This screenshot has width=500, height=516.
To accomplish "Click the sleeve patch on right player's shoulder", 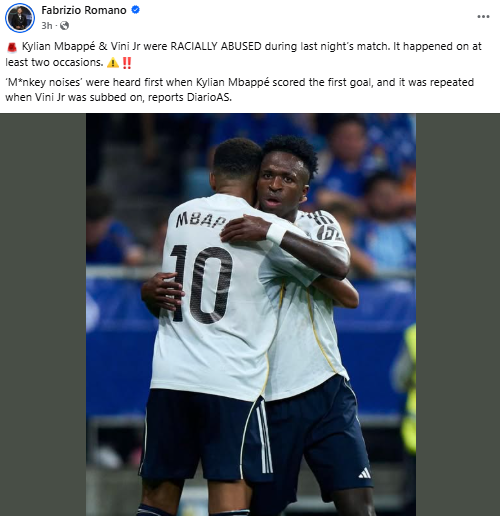I will 328,233.
